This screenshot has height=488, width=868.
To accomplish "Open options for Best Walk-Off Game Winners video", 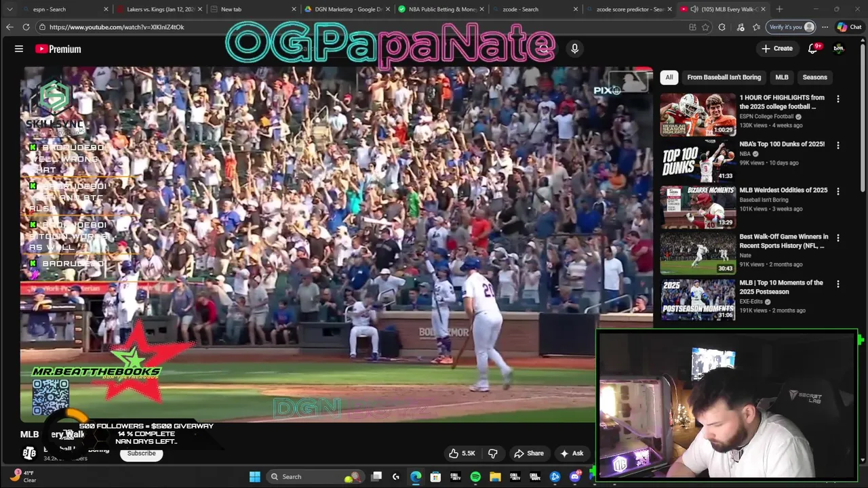I will 838,238.
